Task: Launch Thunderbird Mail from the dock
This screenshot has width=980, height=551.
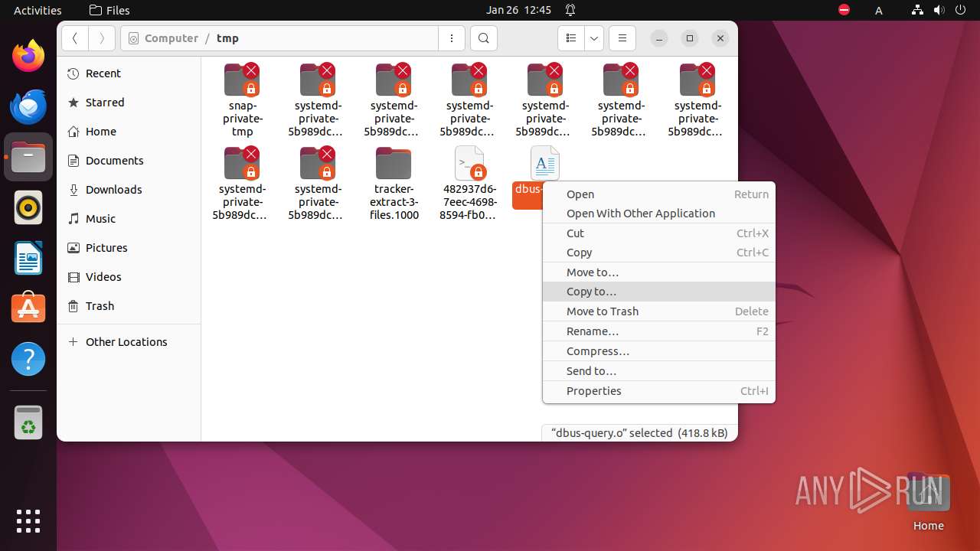Action: pos(28,106)
